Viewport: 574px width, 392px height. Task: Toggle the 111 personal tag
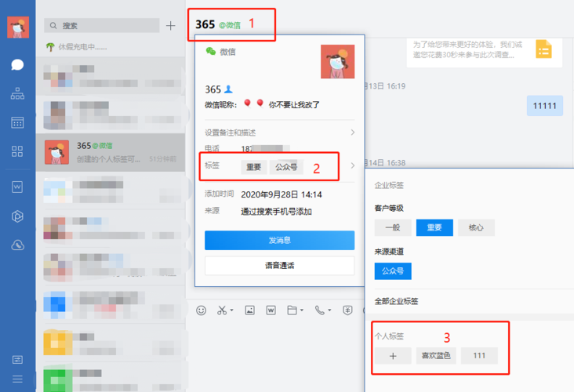click(479, 356)
